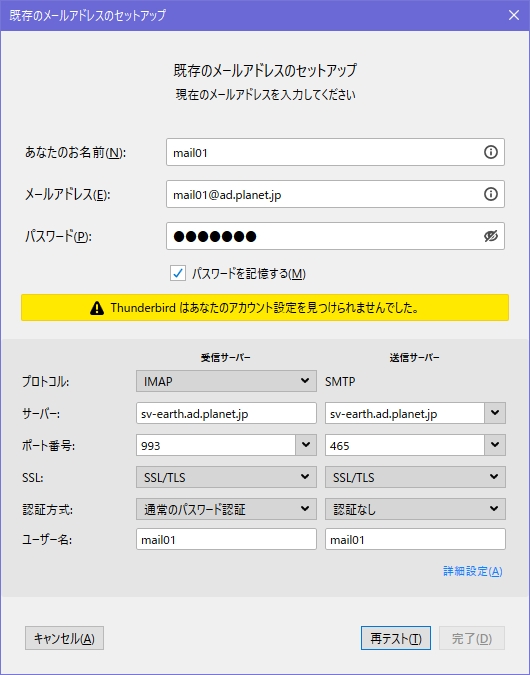Click the 詳細設定 link
This screenshot has height=675, width=530.
coord(473,571)
